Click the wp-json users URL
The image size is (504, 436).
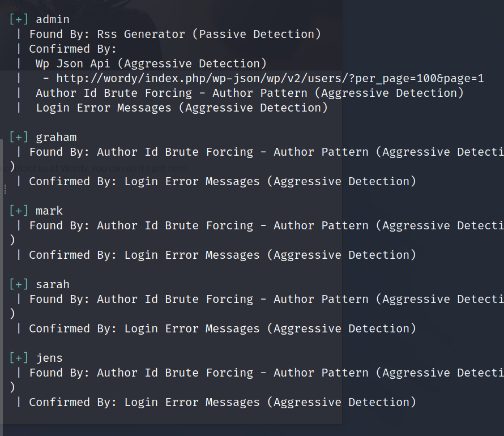tap(270, 78)
